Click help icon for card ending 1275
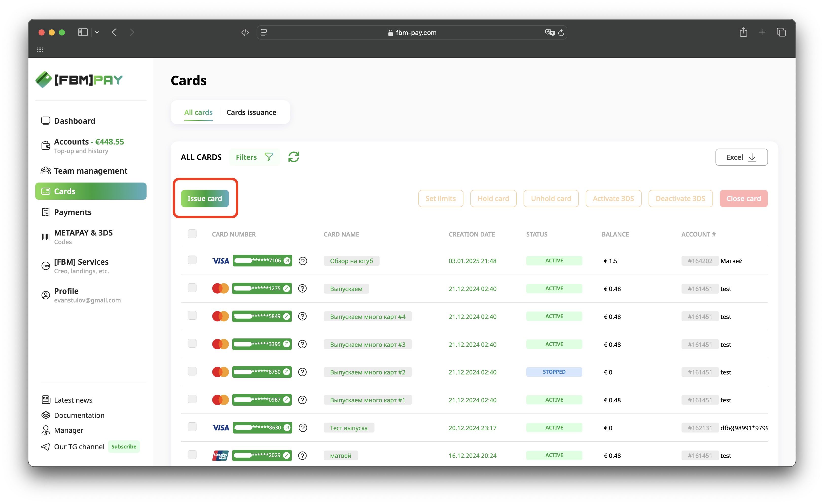Image resolution: width=824 pixels, height=504 pixels. click(302, 289)
